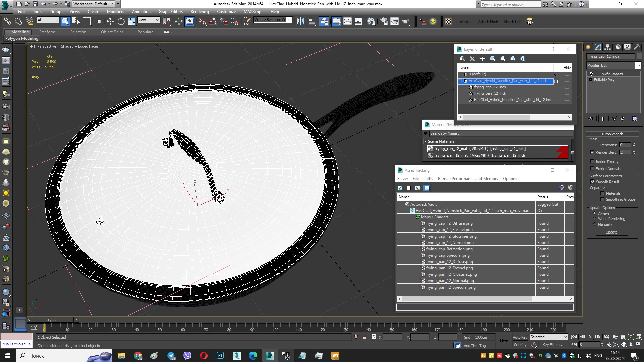Open the key filter Selected dropdown
The width and height of the screenshot is (644, 362).
[x=549, y=337]
